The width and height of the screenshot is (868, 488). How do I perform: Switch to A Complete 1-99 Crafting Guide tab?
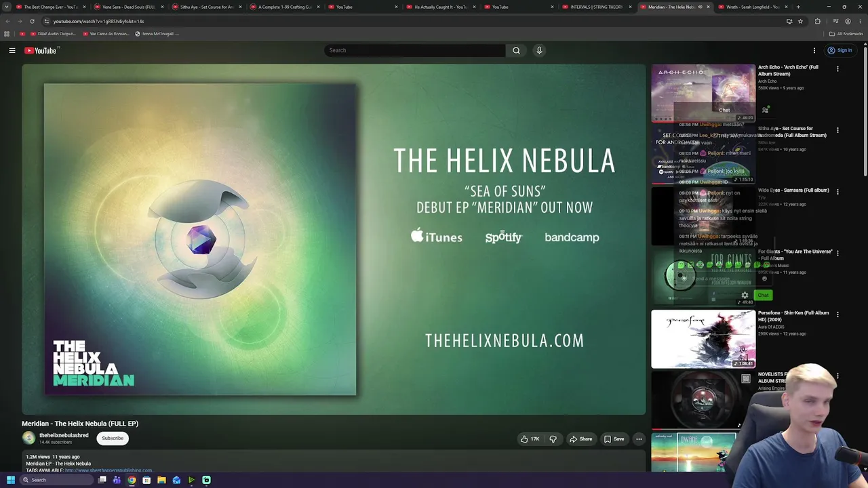pos(283,7)
